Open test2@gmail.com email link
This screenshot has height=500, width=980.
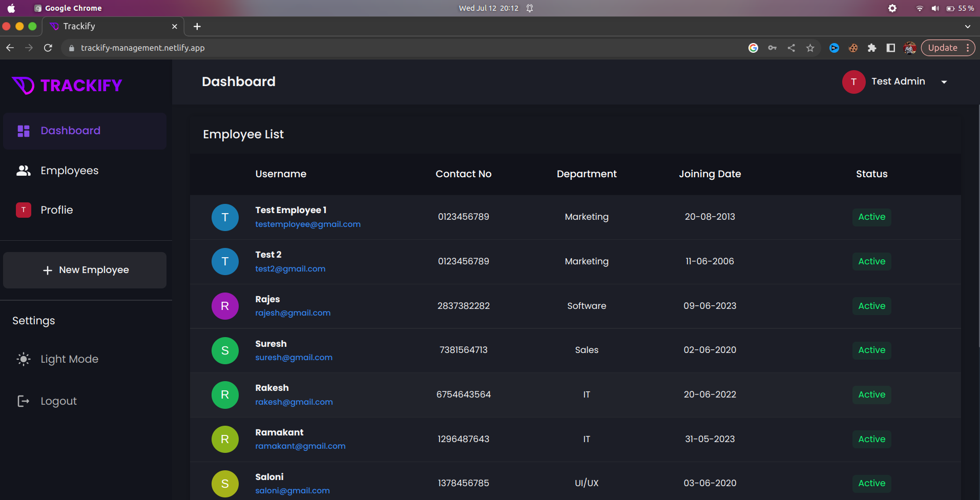pos(290,269)
